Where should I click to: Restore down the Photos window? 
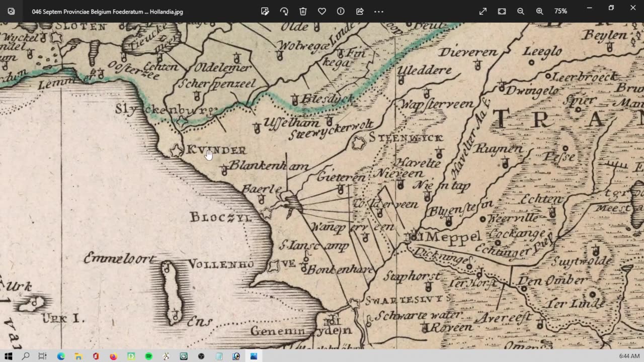[611, 8]
